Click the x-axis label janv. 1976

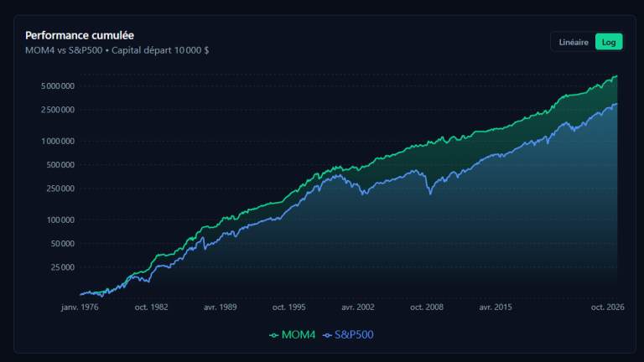[x=80, y=307]
